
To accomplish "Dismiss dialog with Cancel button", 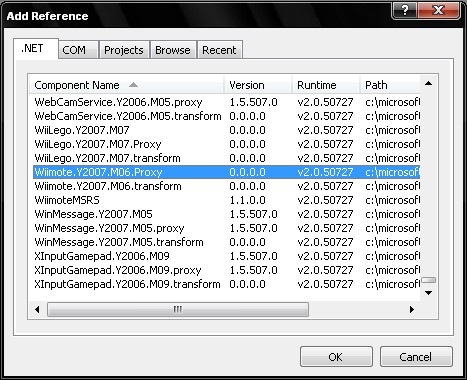I will point(416,357).
